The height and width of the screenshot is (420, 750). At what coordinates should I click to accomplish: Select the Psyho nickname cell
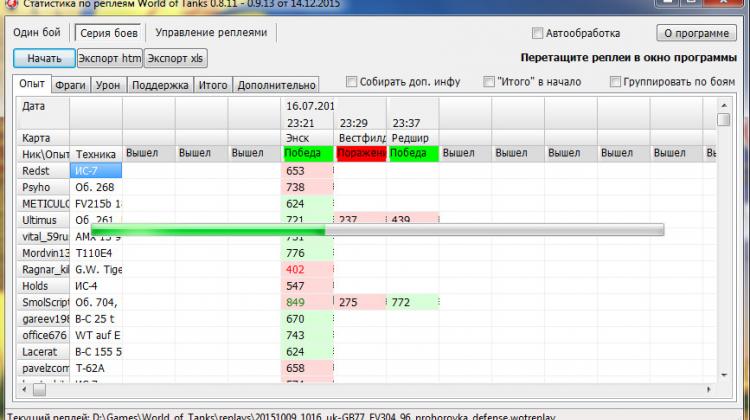click(x=44, y=187)
